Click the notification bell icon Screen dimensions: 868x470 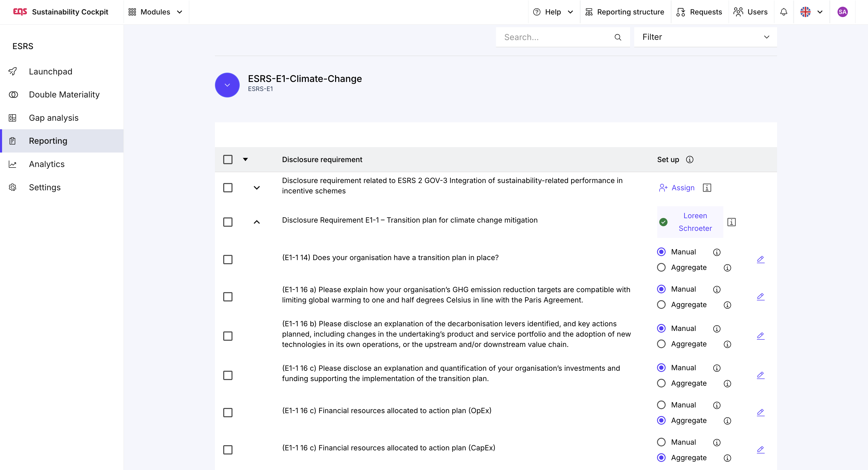[784, 12]
